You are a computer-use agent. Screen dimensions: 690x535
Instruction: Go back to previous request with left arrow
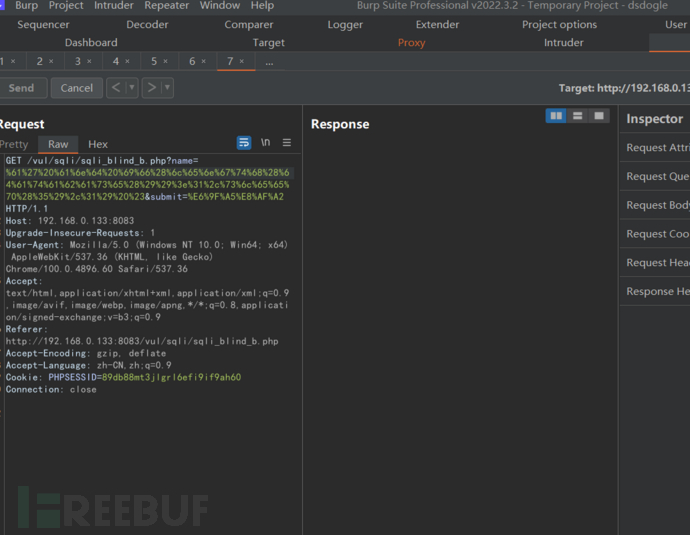[x=116, y=88]
